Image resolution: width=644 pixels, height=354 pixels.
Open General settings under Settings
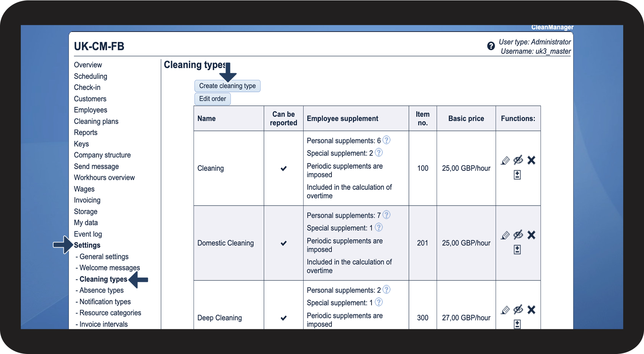tap(104, 257)
